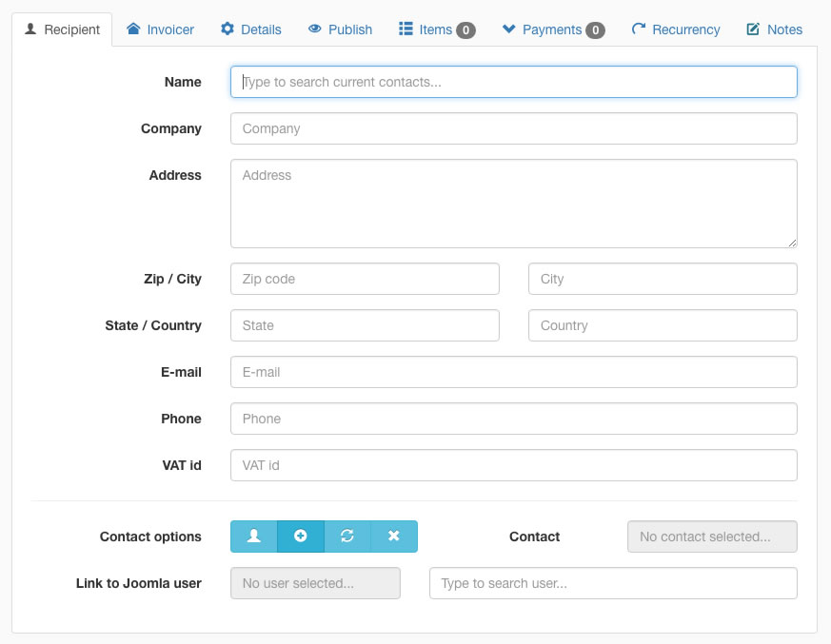Open the Items tab
831x644 pixels.
tap(436, 29)
